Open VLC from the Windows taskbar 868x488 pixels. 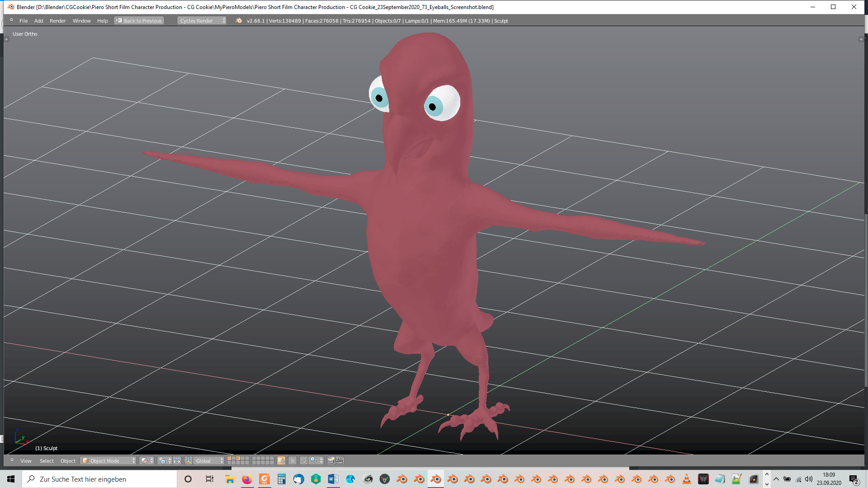tap(686, 479)
